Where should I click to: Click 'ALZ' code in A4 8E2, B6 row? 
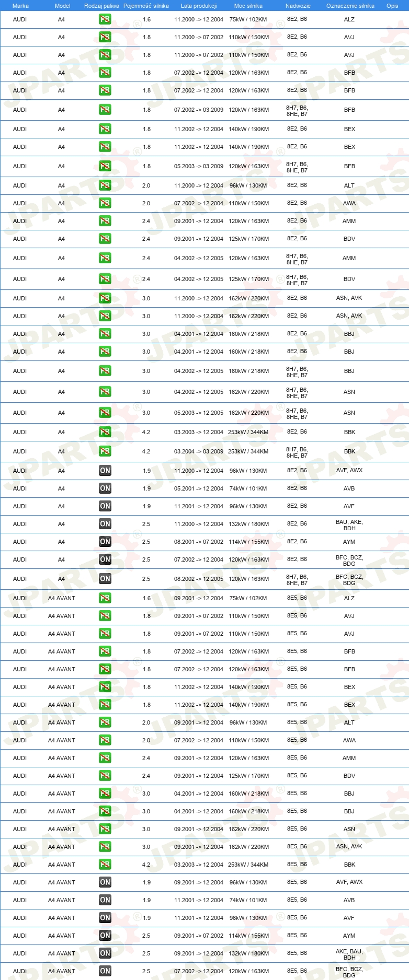pos(349,20)
